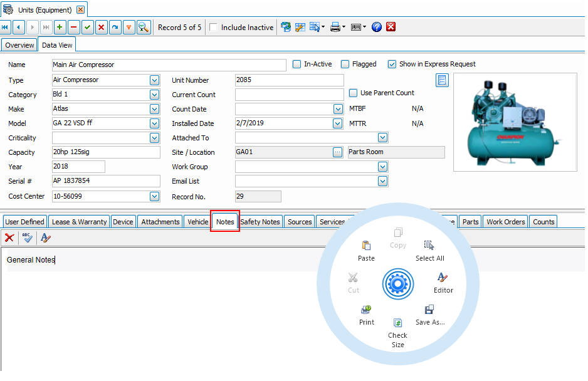Open text editor icon in notes toolbar
Viewport: 588px width, 381px height.
click(x=45, y=237)
